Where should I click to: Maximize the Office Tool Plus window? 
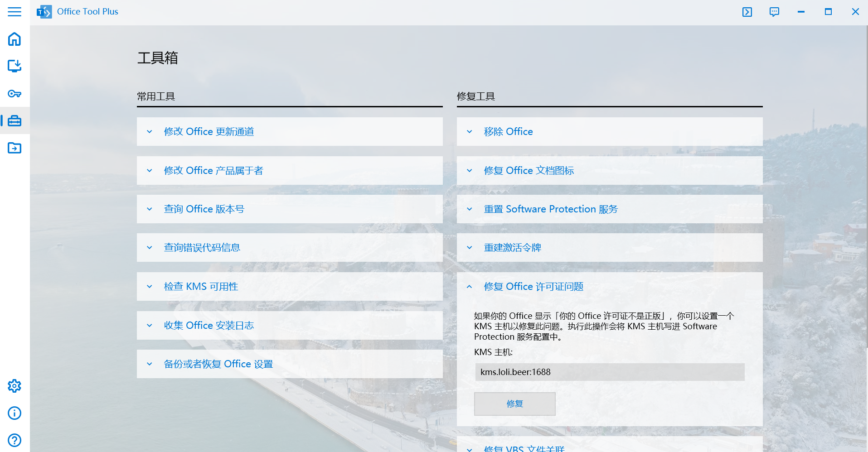coord(828,12)
